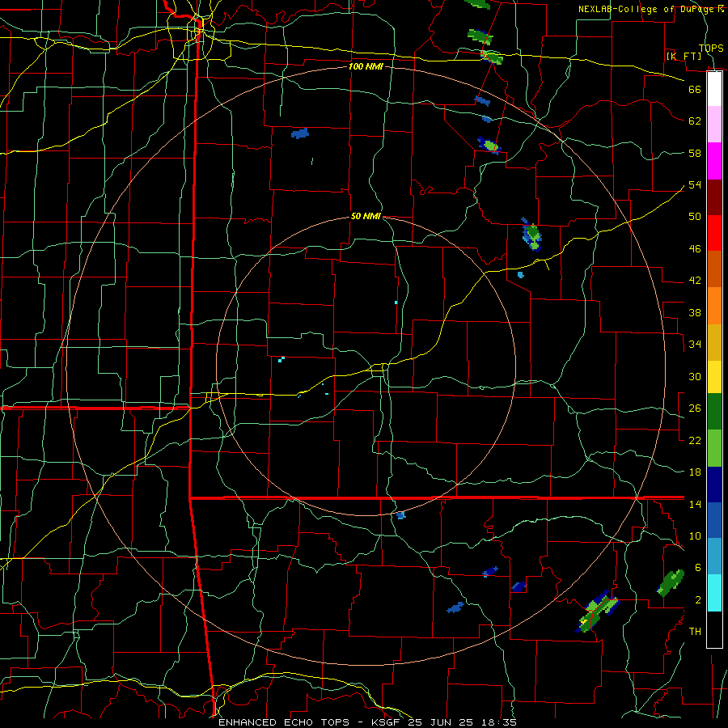Click the medium blue swatch in the legend
728x728 pixels.
714,520
